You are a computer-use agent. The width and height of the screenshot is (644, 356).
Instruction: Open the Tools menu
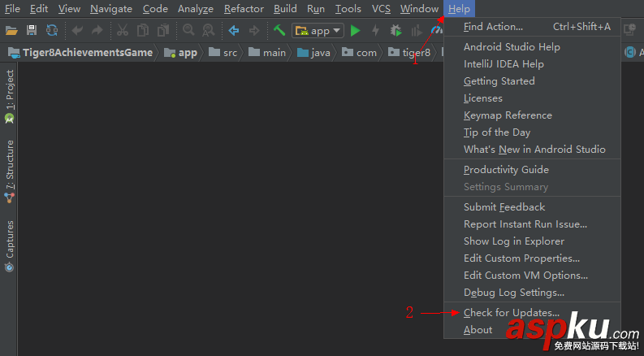click(348, 9)
